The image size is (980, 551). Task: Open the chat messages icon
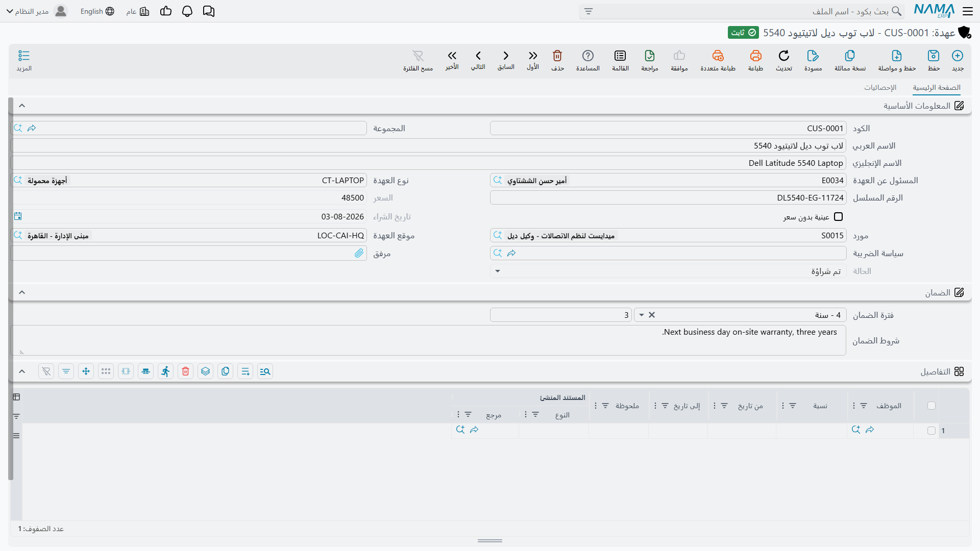pyautogui.click(x=209, y=11)
